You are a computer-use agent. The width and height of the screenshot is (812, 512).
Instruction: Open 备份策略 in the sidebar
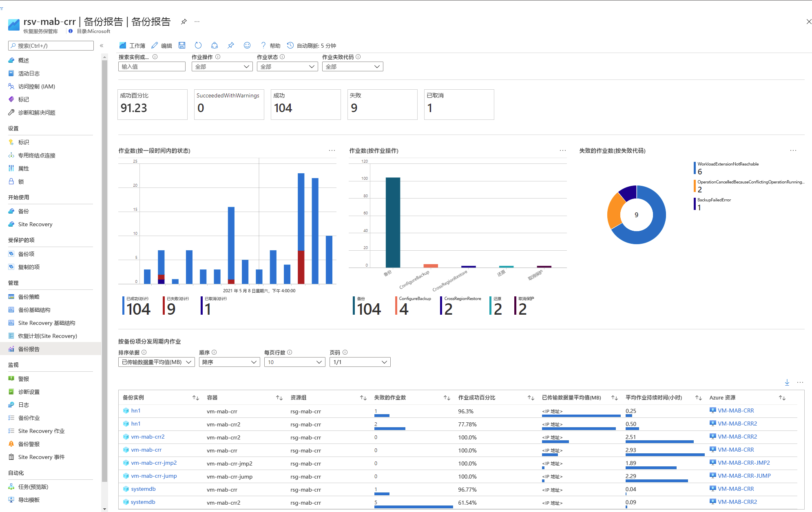pos(29,297)
